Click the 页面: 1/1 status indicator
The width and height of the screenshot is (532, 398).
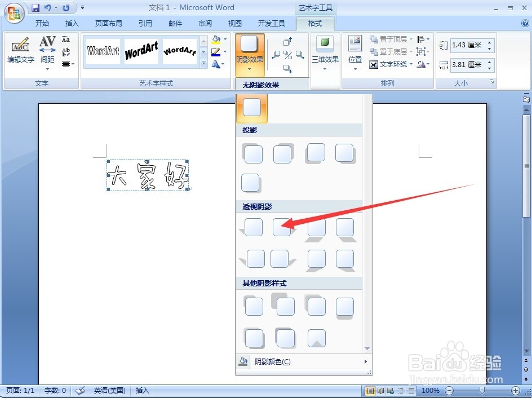pyautogui.click(x=20, y=391)
